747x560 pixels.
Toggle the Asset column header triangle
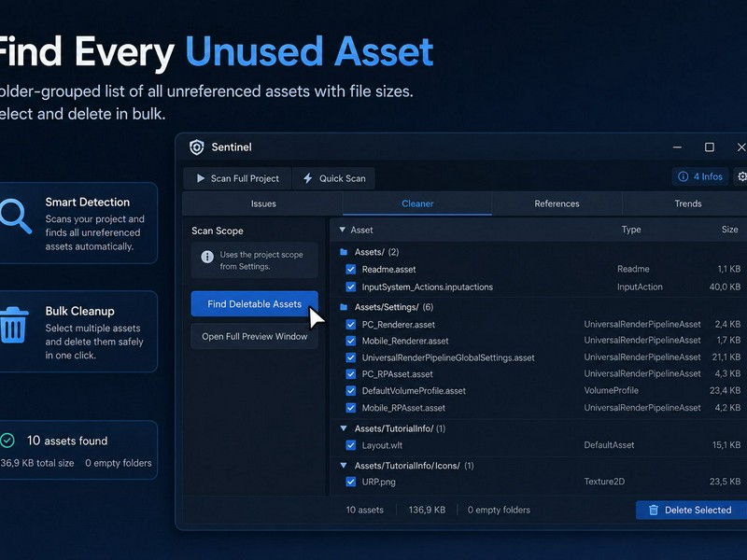(342, 230)
